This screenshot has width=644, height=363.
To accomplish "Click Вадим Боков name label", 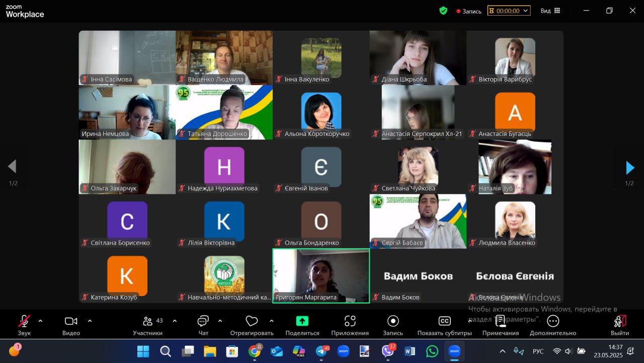I will click(400, 297).
